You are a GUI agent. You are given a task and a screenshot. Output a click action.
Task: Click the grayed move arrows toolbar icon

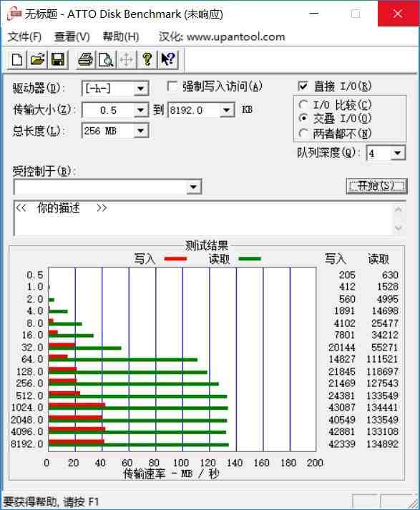127,59
